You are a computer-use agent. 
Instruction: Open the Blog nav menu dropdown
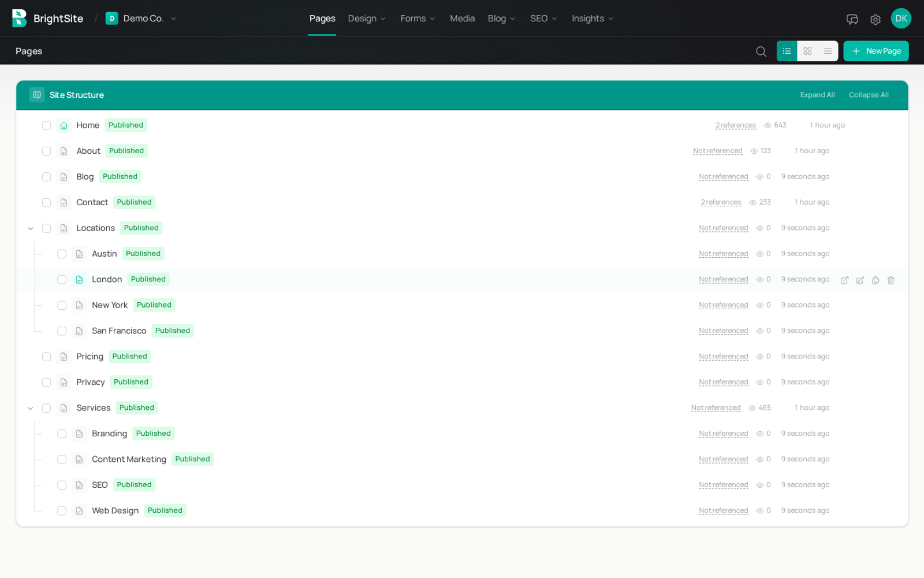coord(501,18)
